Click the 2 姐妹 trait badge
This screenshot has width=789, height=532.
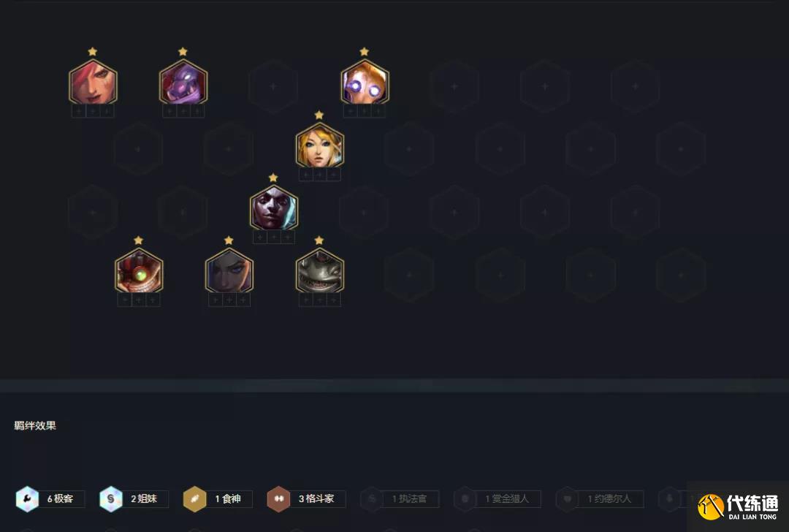coord(134,499)
